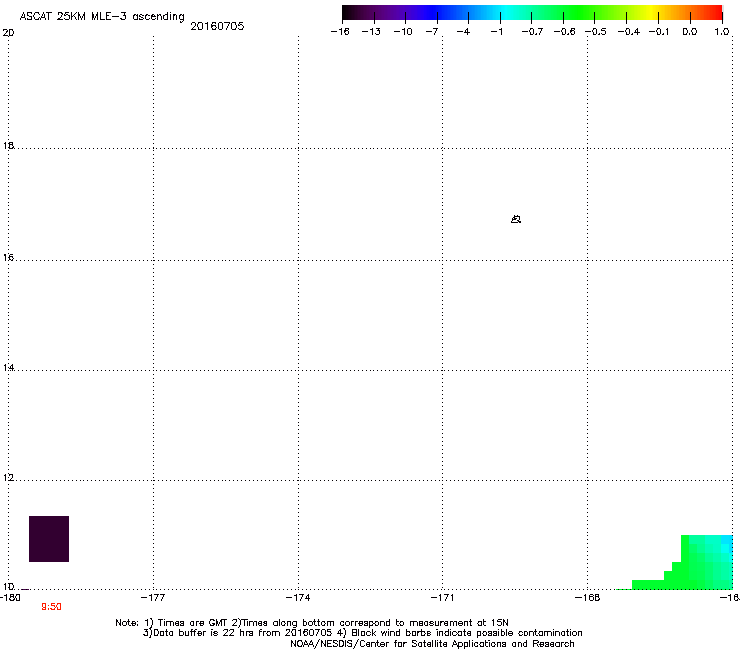Click the NOAA/NESDIS credit line

point(432,644)
